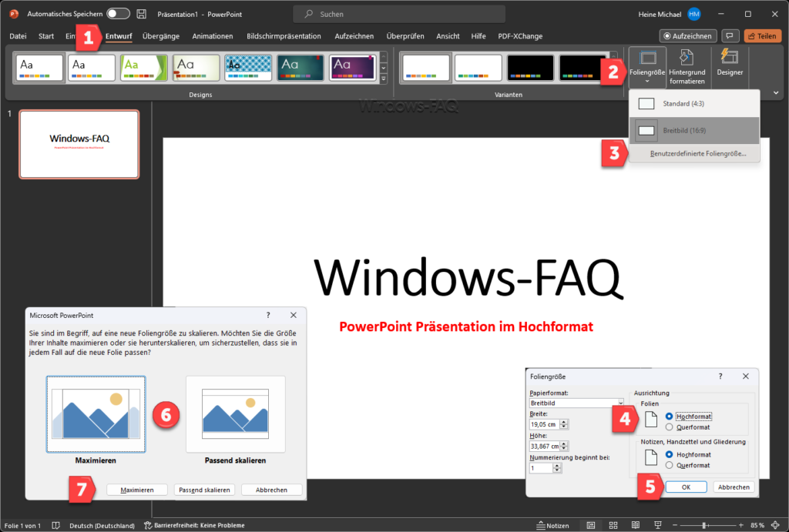
Task: Select Hochformat radio for Folien
Action: coord(669,417)
